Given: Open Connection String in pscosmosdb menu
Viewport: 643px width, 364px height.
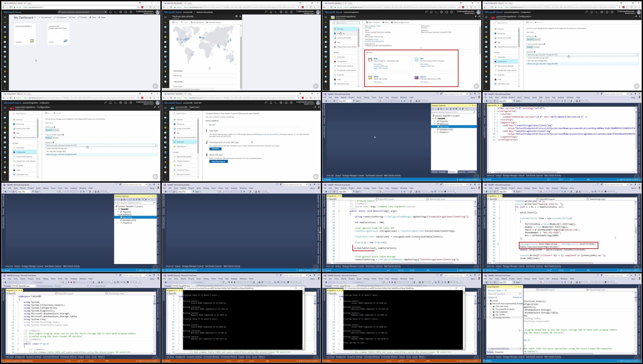Looking at the screenshot, I should click(x=184, y=170).
